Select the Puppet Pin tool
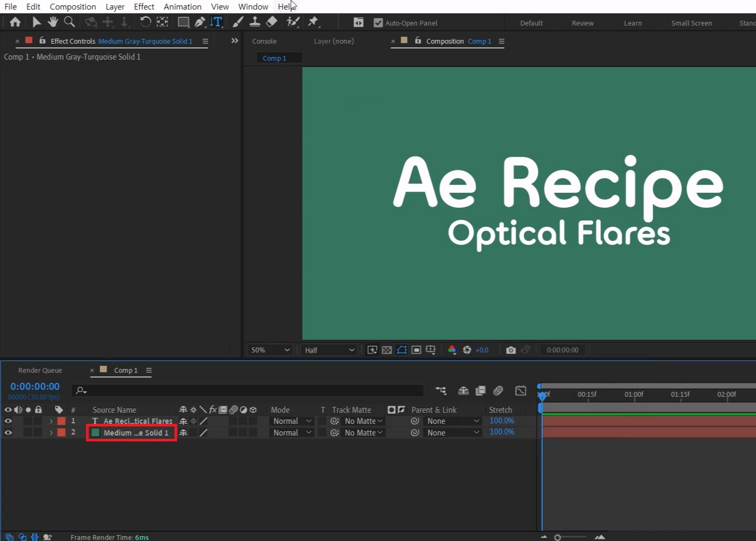The width and height of the screenshot is (756, 541). click(313, 22)
